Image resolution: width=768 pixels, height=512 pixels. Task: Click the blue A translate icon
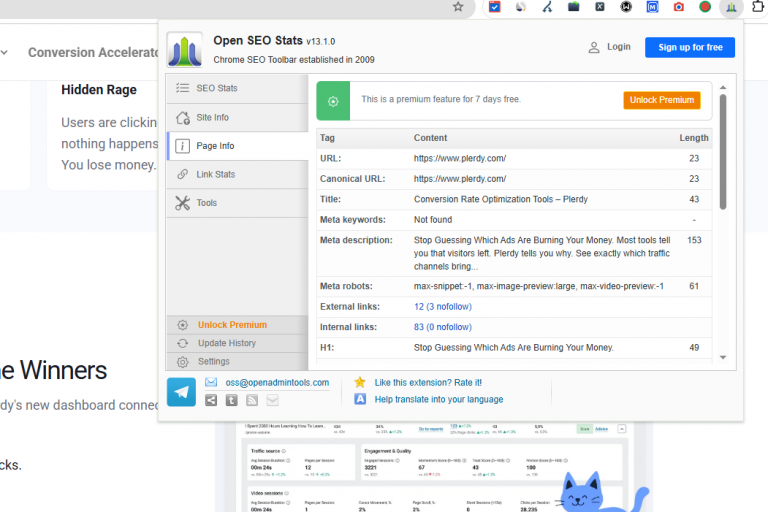(360, 399)
